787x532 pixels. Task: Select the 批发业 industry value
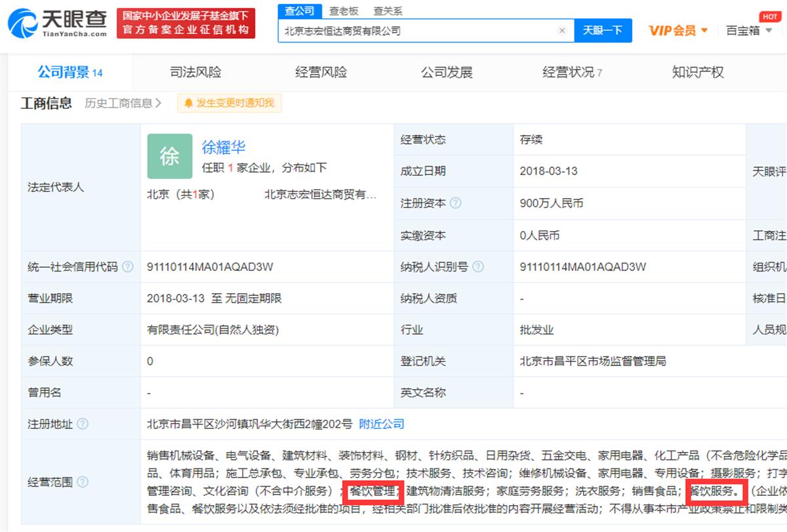537,330
